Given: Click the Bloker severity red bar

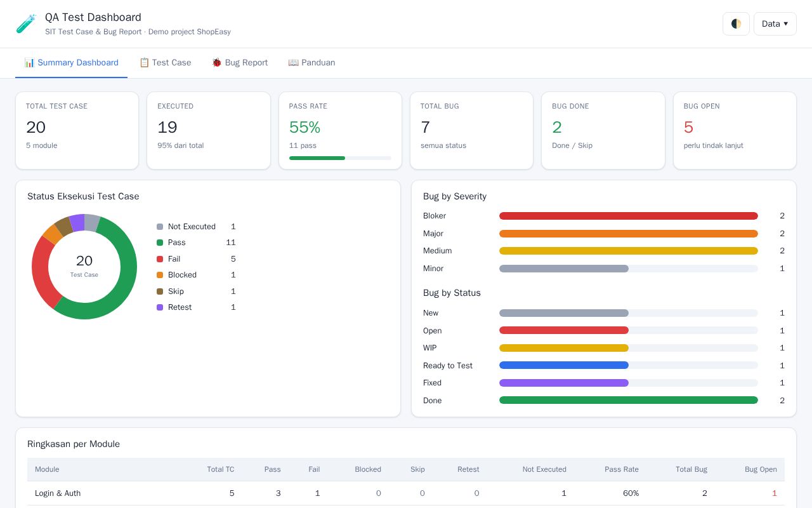Looking at the screenshot, I should 629,216.
